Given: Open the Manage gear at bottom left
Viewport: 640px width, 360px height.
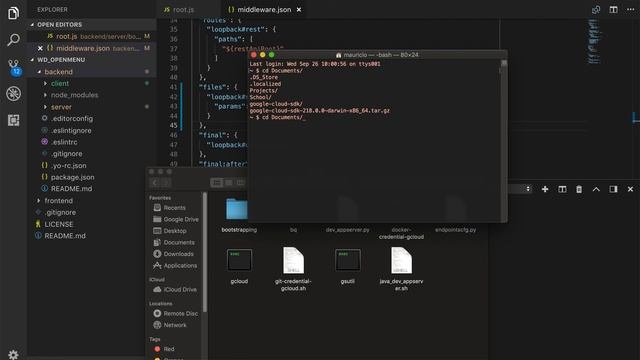Looking at the screenshot, I should [13, 354].
